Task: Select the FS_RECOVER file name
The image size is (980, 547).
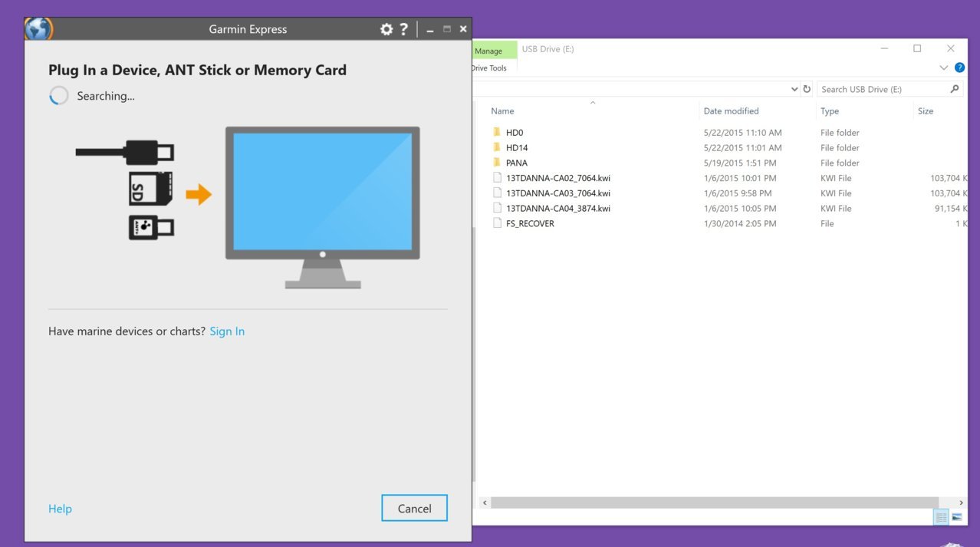Action: tap(530, 223)
